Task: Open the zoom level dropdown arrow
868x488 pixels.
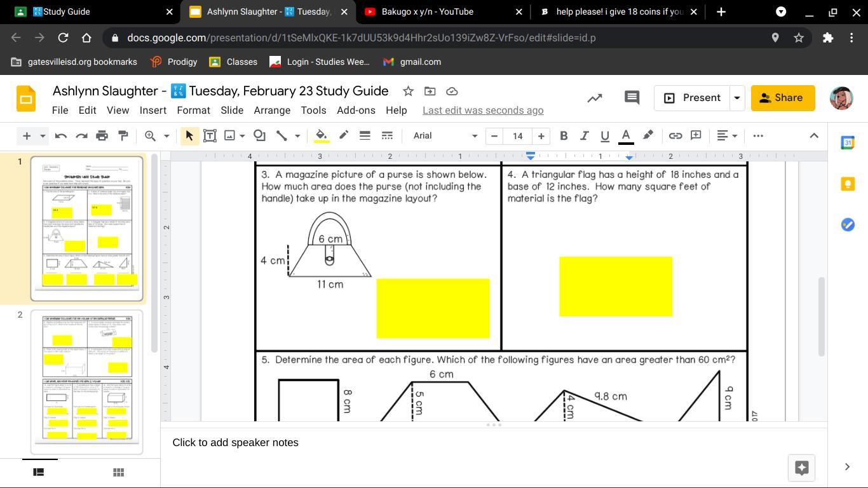Action: [166, 135]
